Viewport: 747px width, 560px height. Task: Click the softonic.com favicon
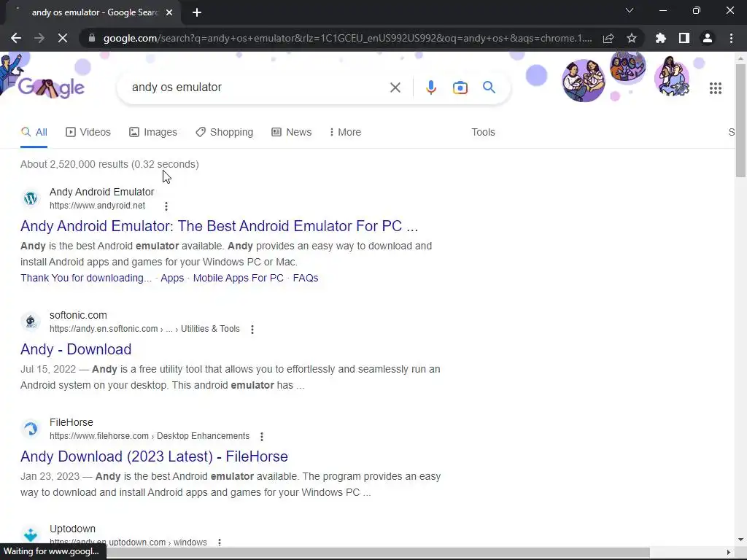[x=31, y=322]
